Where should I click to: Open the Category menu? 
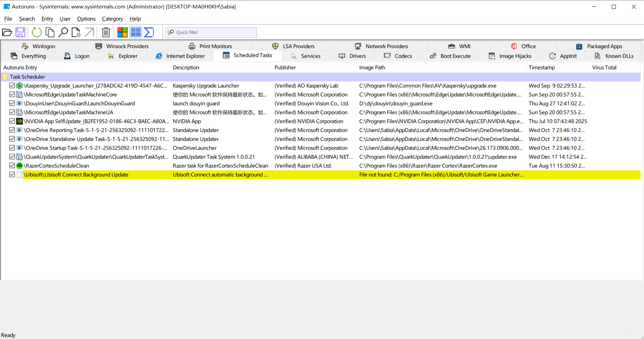[112, 19]
